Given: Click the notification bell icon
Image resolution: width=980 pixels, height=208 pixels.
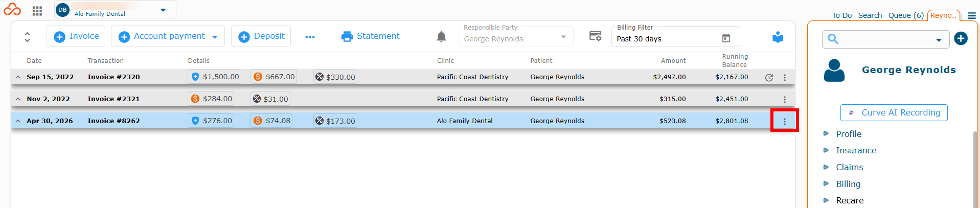Looking at the screenshot, I should [x=441, y=36].
